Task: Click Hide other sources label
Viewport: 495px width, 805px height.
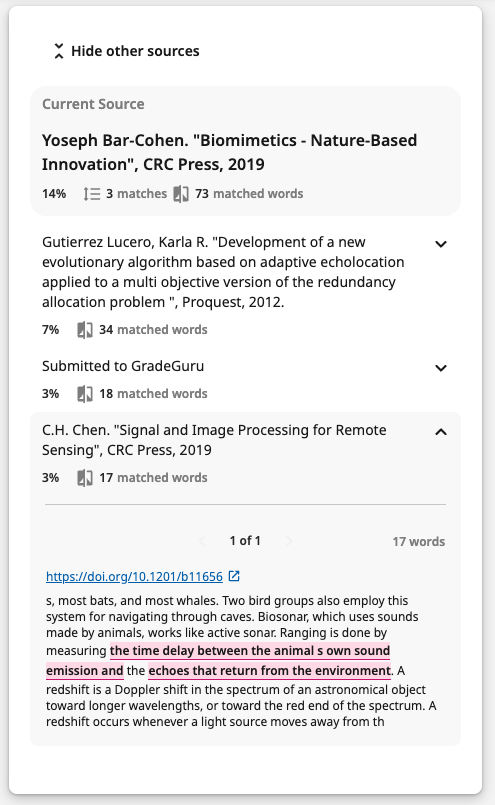Action: coord(135,51)
